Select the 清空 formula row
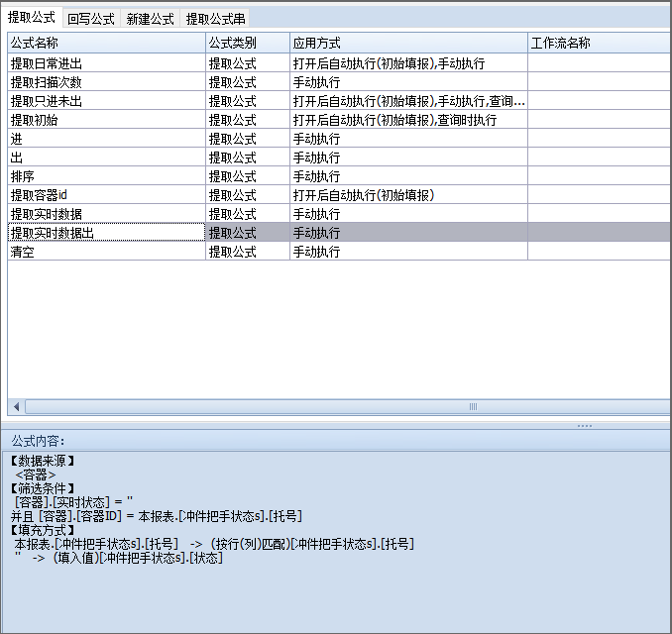Image resolution: width=672 pixels, height=634 pixels. coord(106,252)
